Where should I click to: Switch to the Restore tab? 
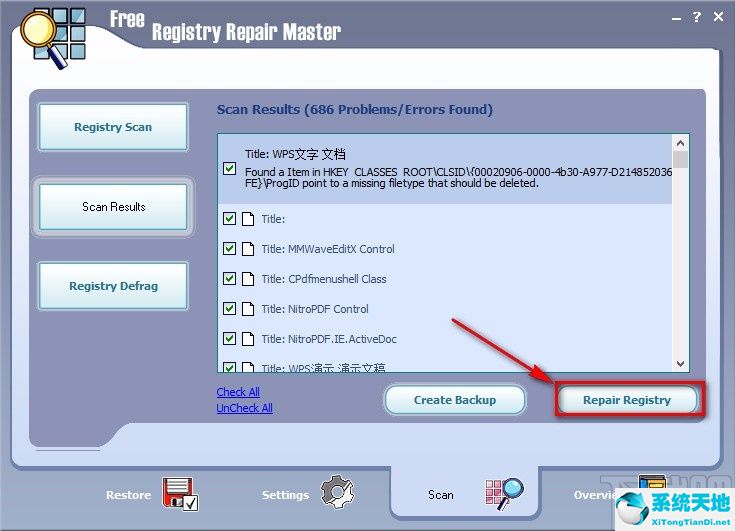coord(128,495)
